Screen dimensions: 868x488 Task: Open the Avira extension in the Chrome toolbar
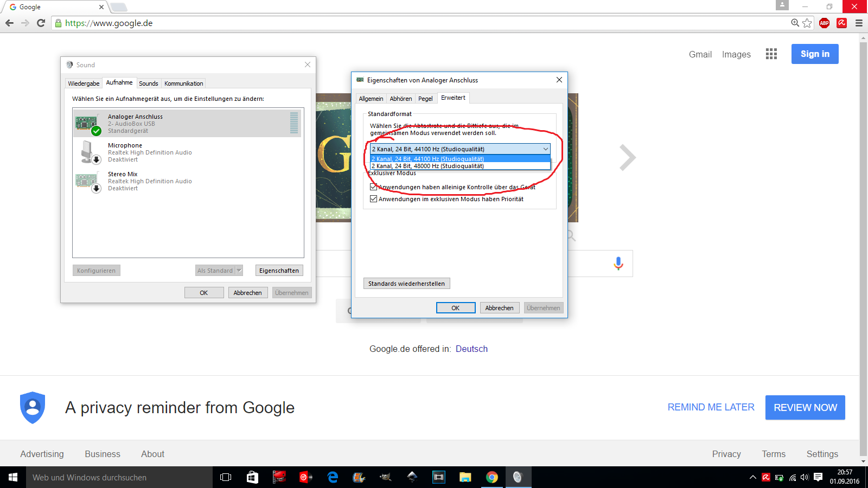tap(841, 23)
